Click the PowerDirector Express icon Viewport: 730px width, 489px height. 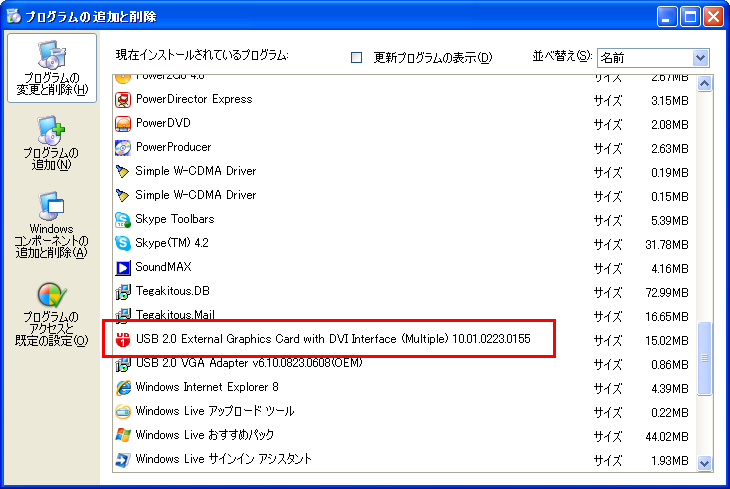coord(123,100)
